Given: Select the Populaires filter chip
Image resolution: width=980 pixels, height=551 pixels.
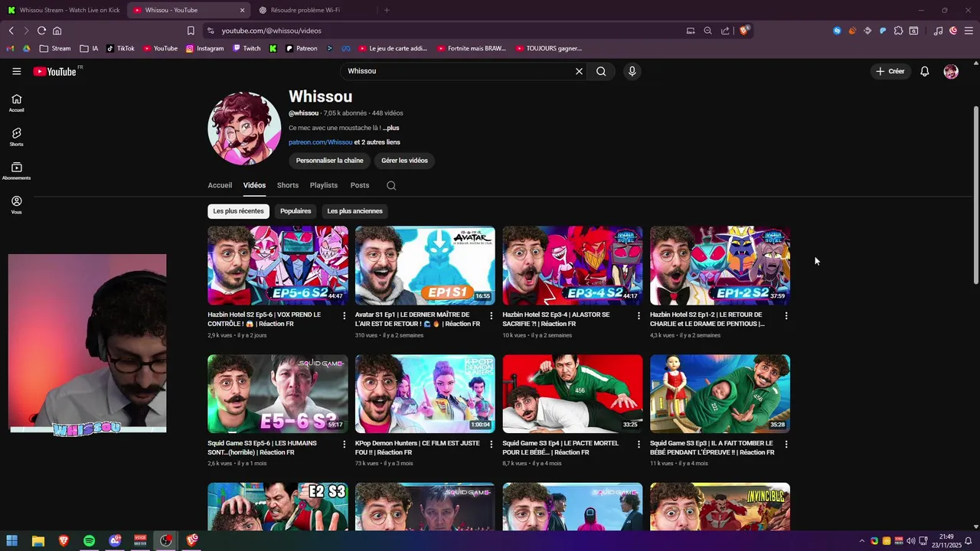Looking at the screenshot, I should (296, 211).
